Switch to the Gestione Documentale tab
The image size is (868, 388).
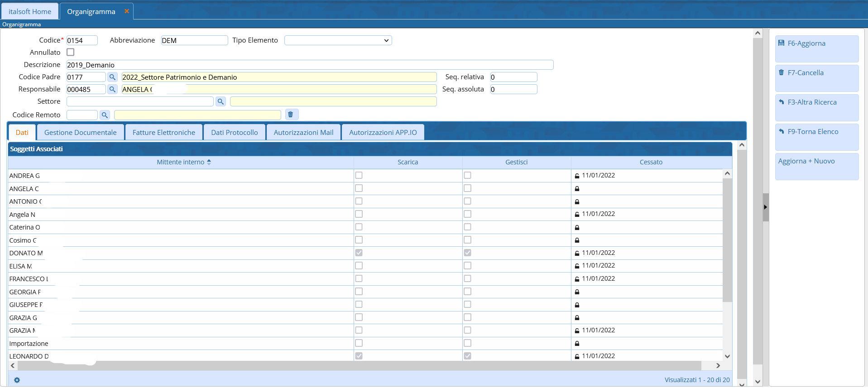(x=80, y=133)
